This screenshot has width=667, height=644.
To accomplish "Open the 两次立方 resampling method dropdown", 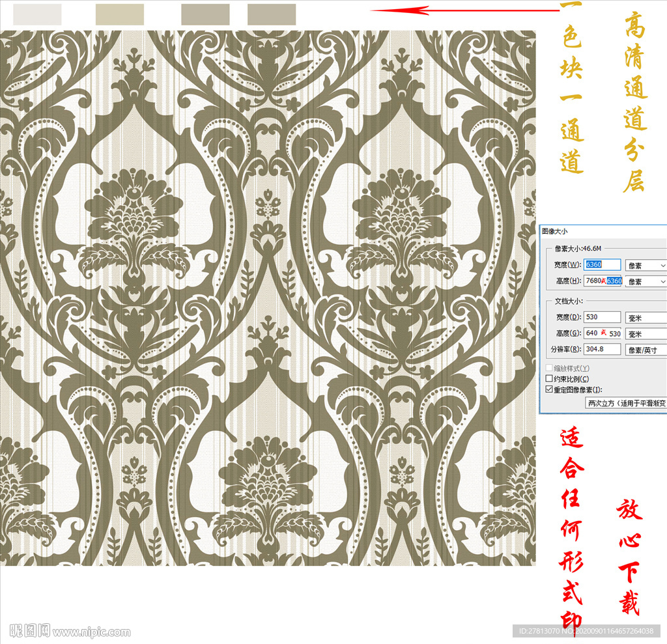I will pyautogui.click(x=626, y=403).
